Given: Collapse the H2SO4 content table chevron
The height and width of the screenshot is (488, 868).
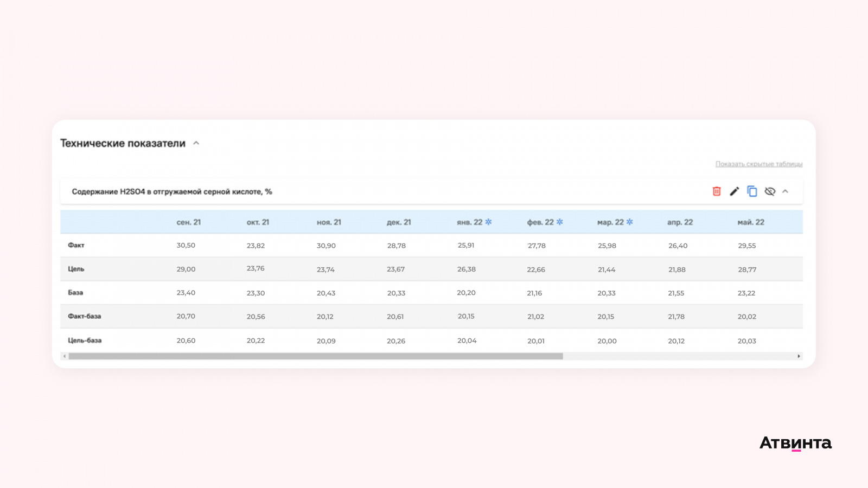Looking at the screenshot, I should (785, 191).
